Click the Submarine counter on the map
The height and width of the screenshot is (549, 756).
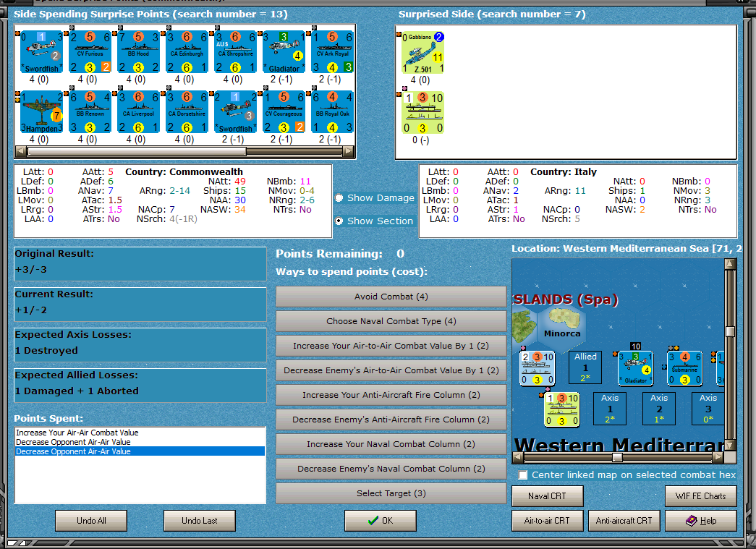[684, 368]
